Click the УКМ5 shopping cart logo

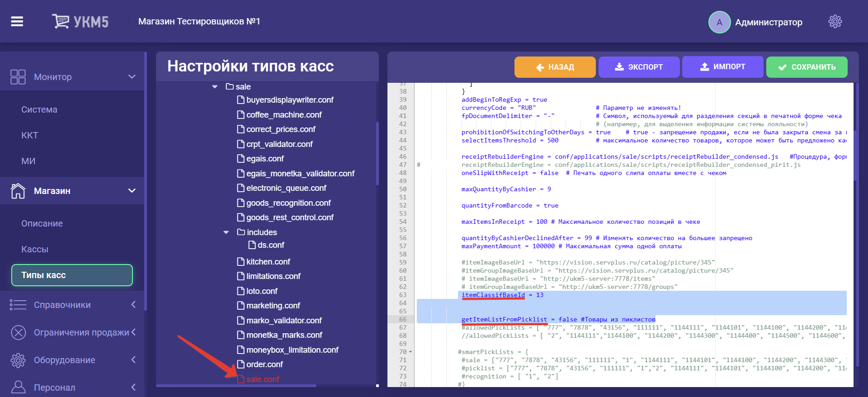tap(80, 21)
